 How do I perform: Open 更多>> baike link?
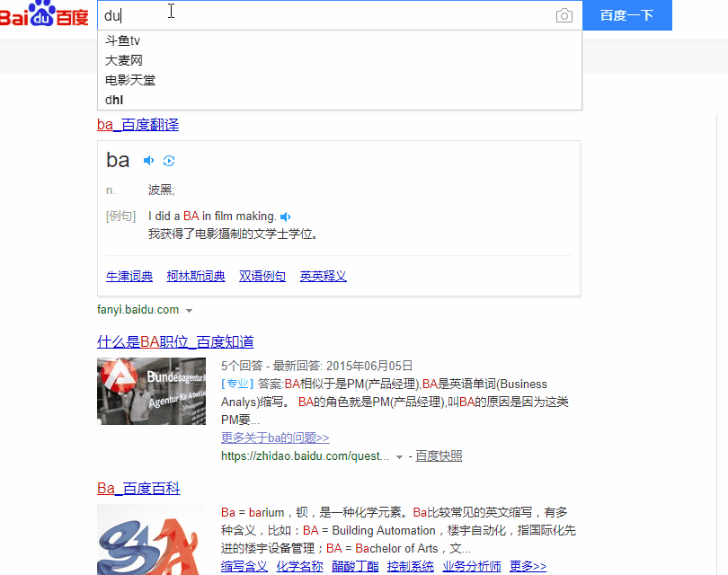528,566
